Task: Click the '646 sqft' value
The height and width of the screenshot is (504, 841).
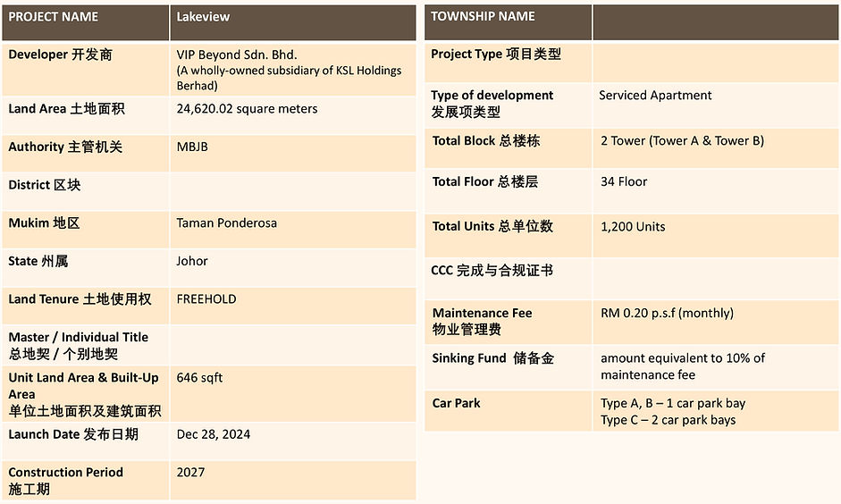Action: [x=199, y=377]
